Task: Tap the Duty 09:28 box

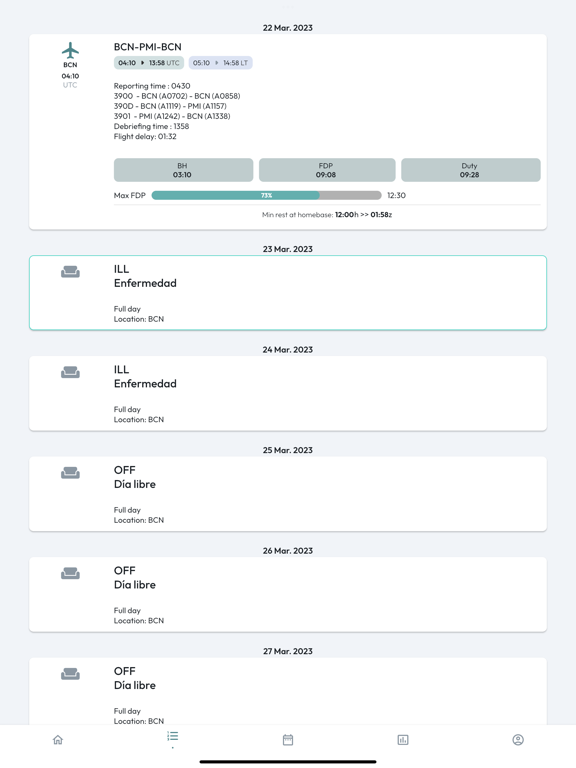Action: tap(471, 170)
